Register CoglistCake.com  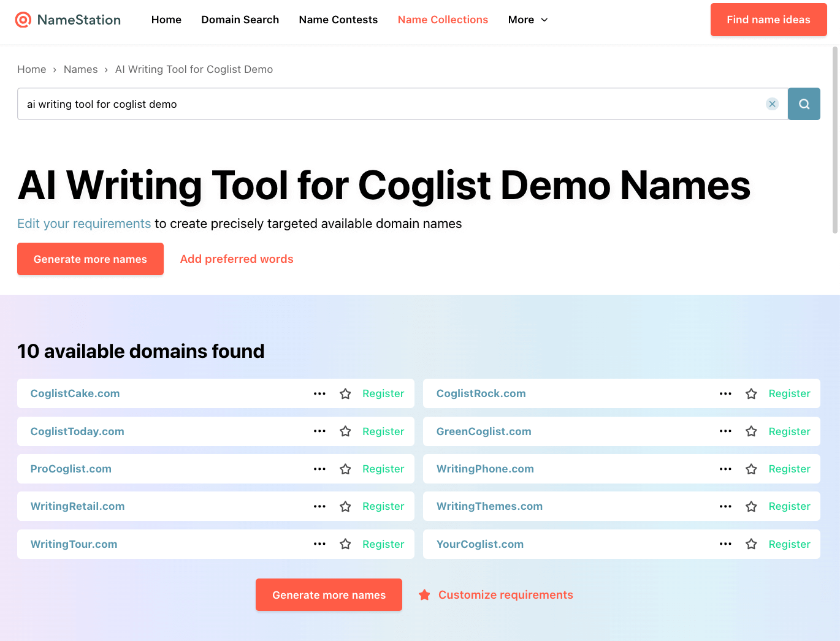click(x=383, y=393)
